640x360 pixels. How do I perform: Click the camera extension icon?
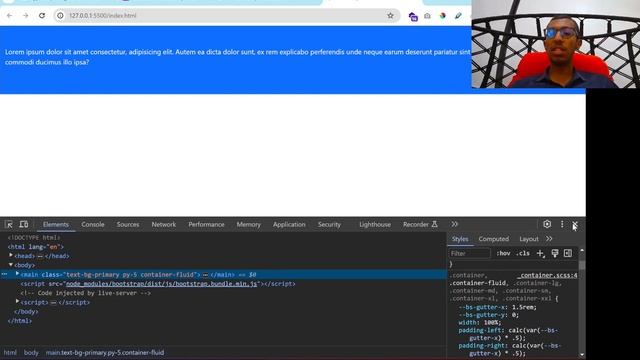[x=427, y=16]
